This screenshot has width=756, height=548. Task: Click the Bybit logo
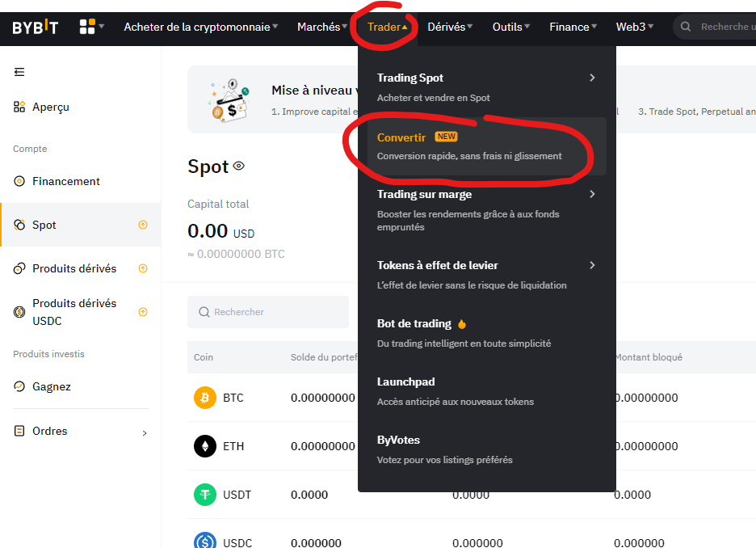(35, 27)
